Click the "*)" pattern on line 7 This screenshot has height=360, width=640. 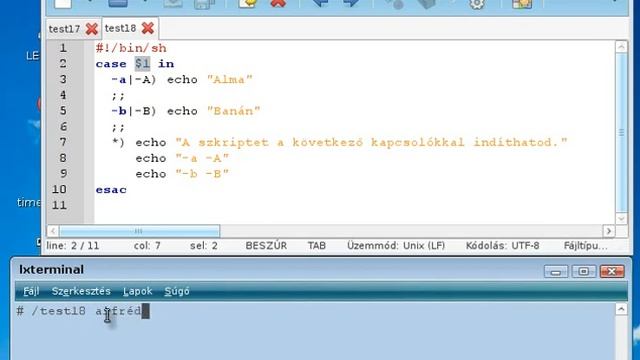click(118, 142)
